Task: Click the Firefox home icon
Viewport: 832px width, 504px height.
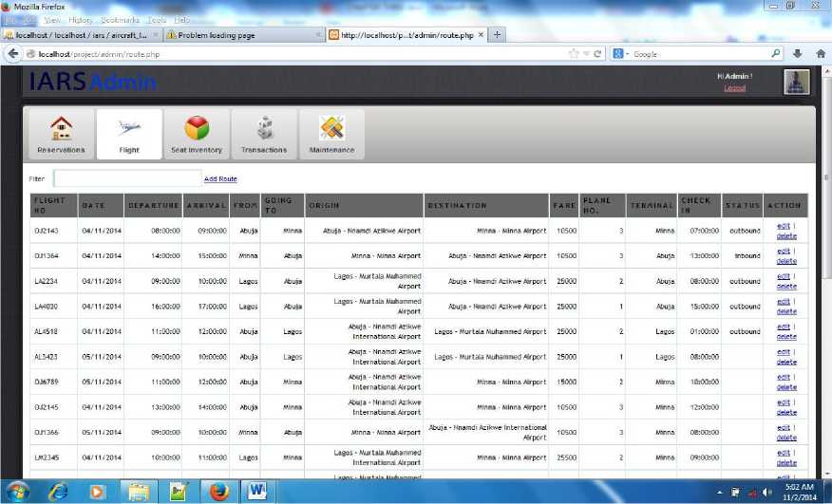Action: pyautogui.click(x=820, y=54)
